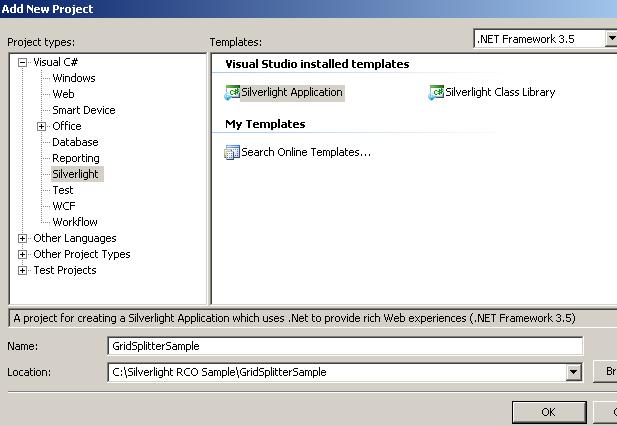Click the Silverlight Class Library template name
Screen dimensions: 617x426
tap(500, 92)
